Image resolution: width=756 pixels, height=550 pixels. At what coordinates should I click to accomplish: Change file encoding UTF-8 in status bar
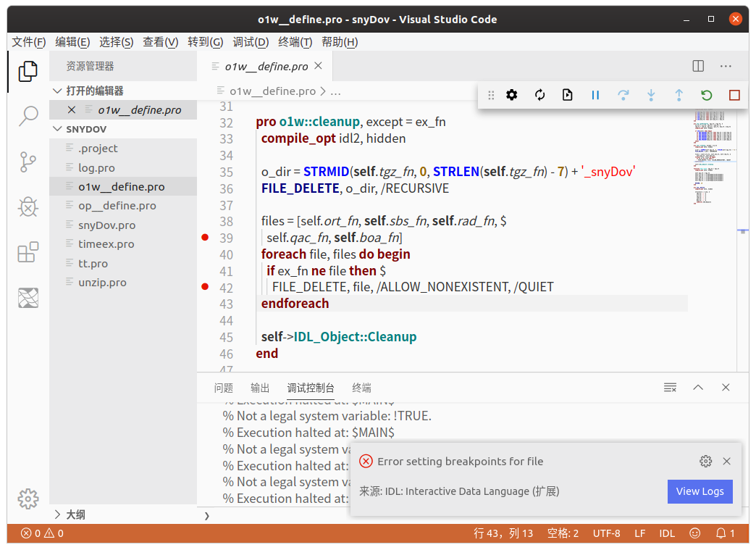pos(607,533)
